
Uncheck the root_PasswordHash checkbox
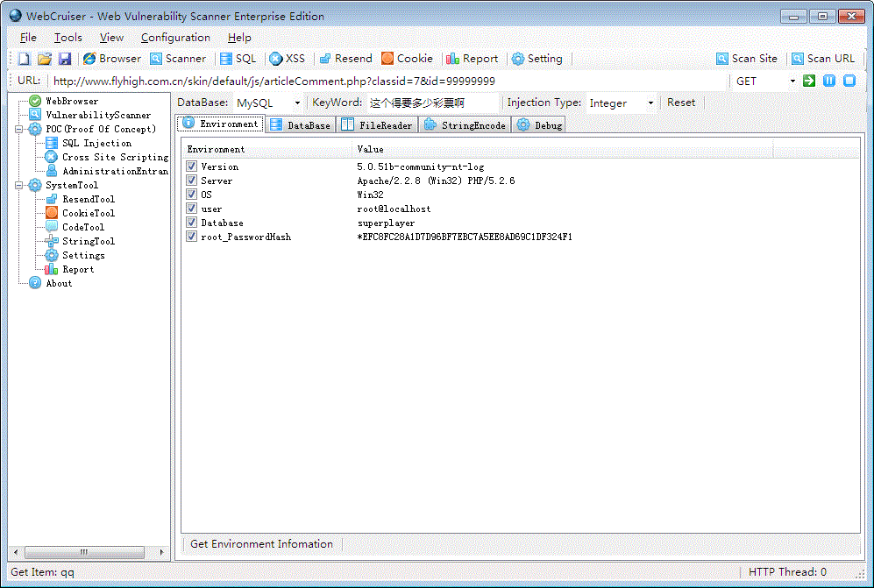pos(192,237)
